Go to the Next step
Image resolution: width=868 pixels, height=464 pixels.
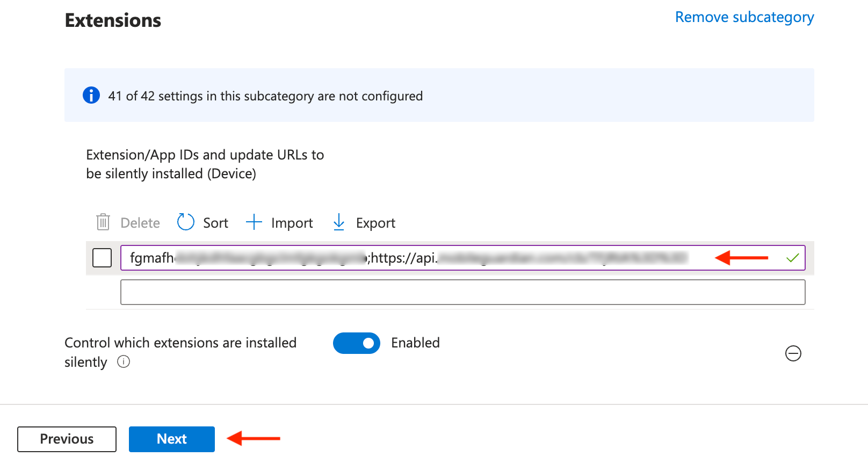point(172,439)
